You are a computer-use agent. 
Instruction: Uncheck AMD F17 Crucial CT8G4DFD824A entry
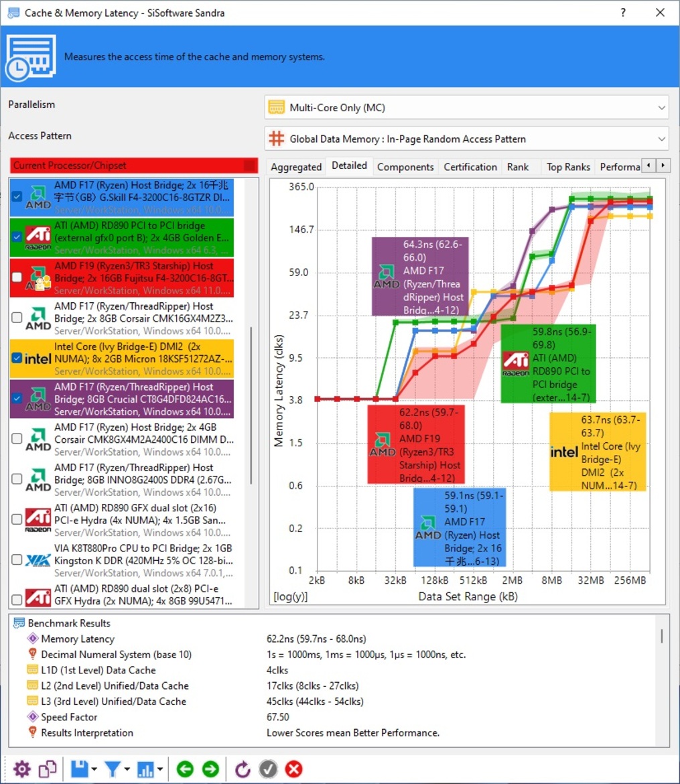point(17,399)
